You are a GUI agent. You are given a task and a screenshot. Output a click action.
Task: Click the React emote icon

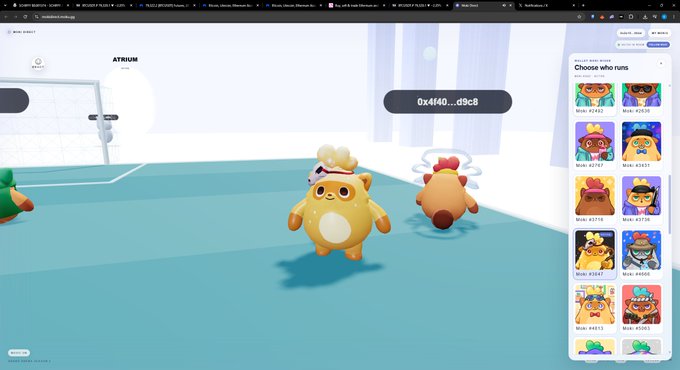tap(38, 63)
